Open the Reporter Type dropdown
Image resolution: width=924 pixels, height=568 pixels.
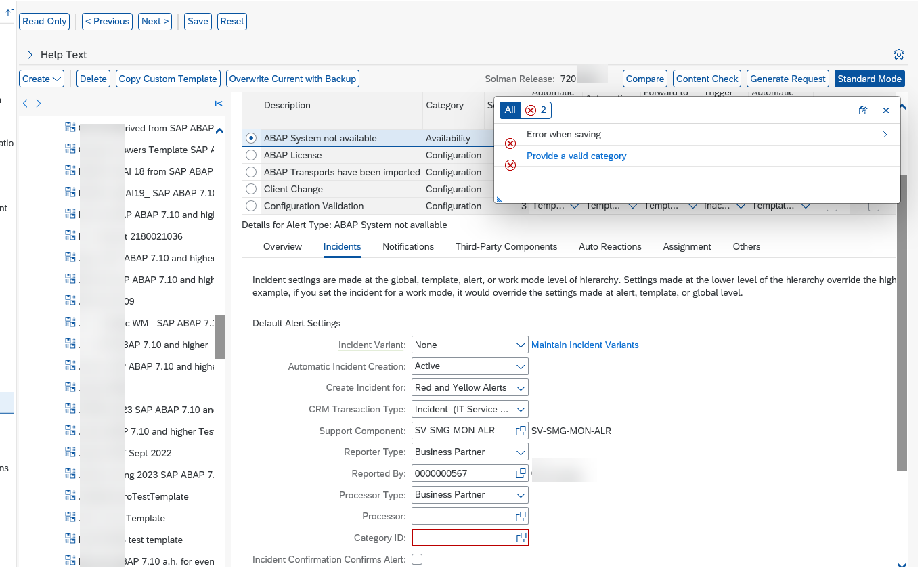(x=521, y=452)
